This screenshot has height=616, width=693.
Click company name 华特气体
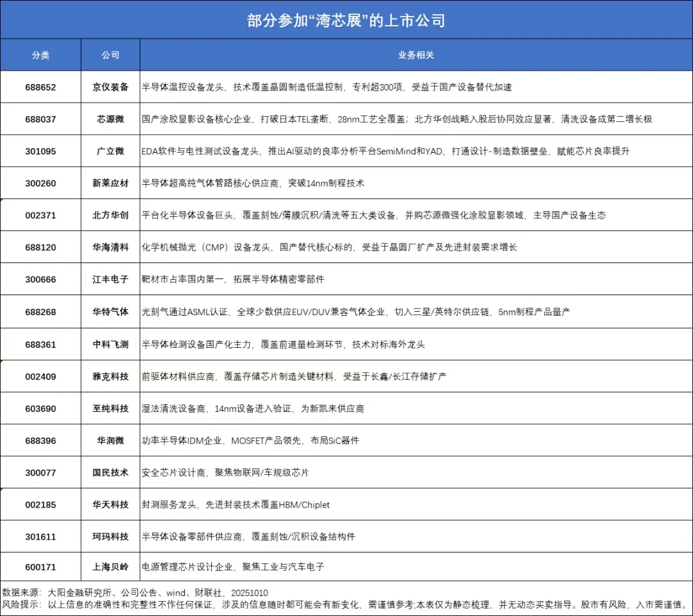click(x=110, y=312)
